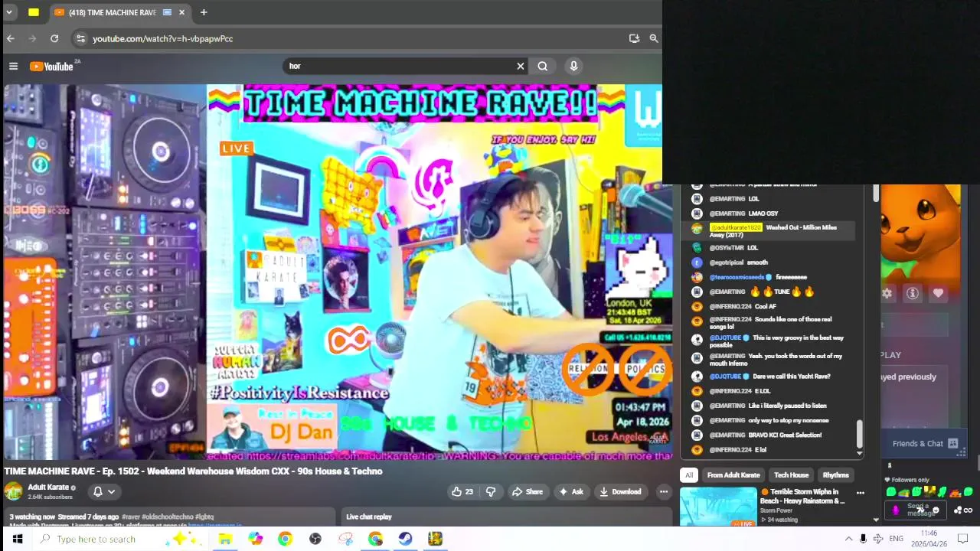980x551 pixels.
Task: Open browser zoom magnifier icon
Action: click(654, 38)
